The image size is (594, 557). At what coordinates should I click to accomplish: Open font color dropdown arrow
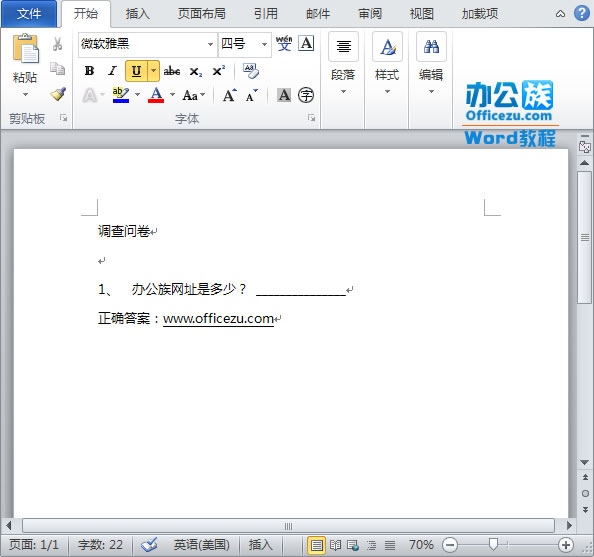pyautogui.click(x=172, y=95)
